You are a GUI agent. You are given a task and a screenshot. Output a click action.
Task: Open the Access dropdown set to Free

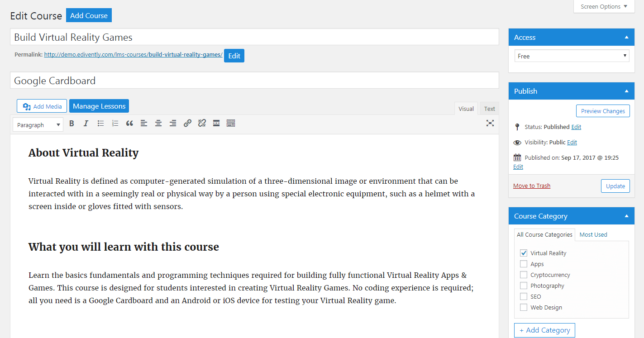click(x=572, y=56)
